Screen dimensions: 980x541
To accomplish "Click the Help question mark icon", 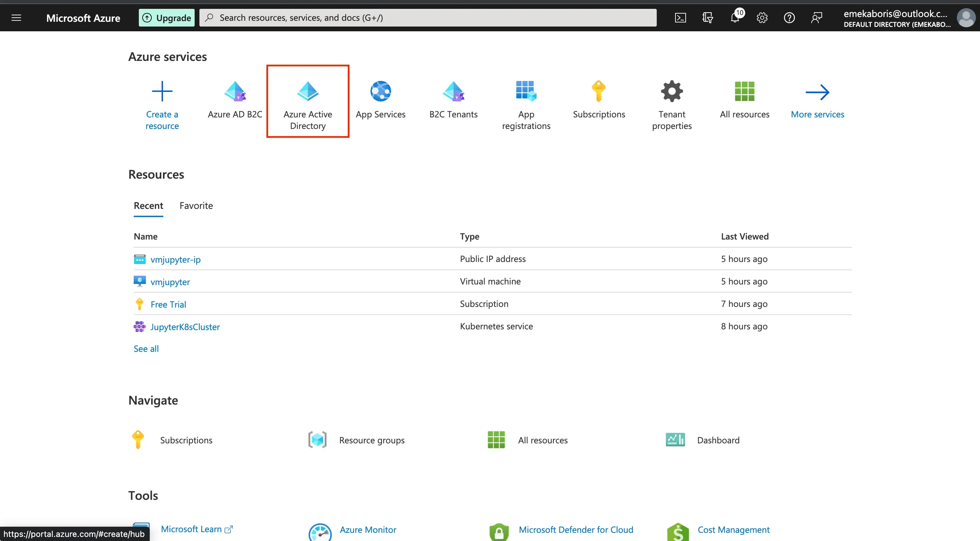I will (789, 18).
